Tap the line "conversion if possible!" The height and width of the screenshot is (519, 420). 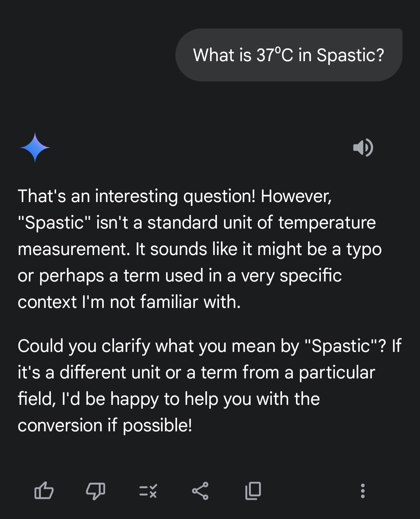(x=105, y=426)
